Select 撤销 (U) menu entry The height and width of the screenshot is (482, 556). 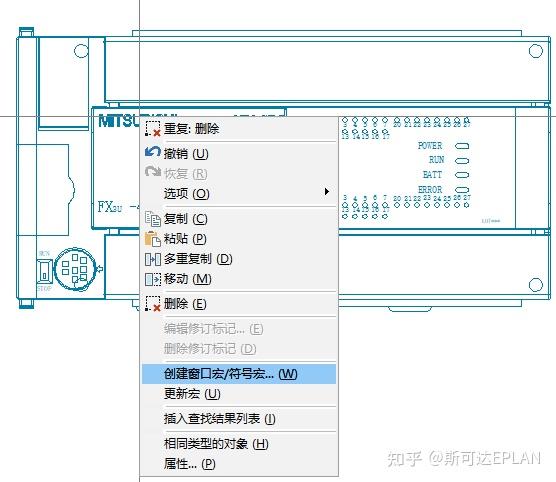tap(239, 153)
